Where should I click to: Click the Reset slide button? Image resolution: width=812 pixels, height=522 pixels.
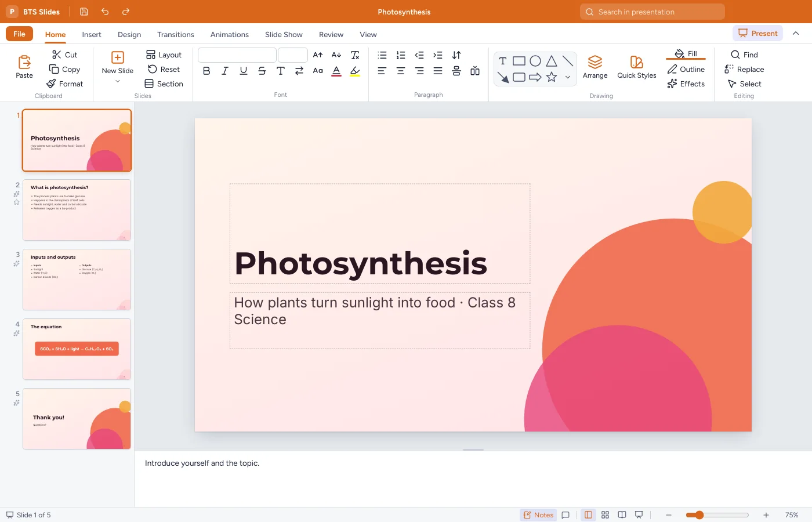(x=164, y=69)
